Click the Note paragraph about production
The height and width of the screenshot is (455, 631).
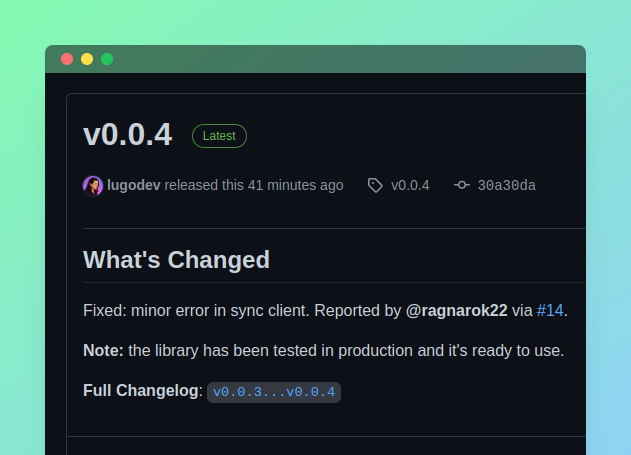(324, 350)
